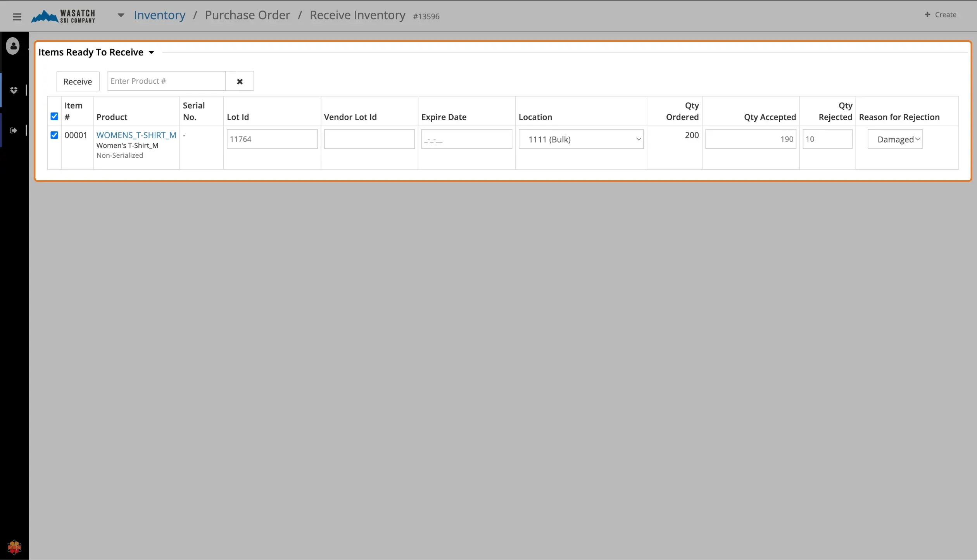Click the flower logo icon at bottom-left
This screenshot has width=977, height=560.
[14, 547]
